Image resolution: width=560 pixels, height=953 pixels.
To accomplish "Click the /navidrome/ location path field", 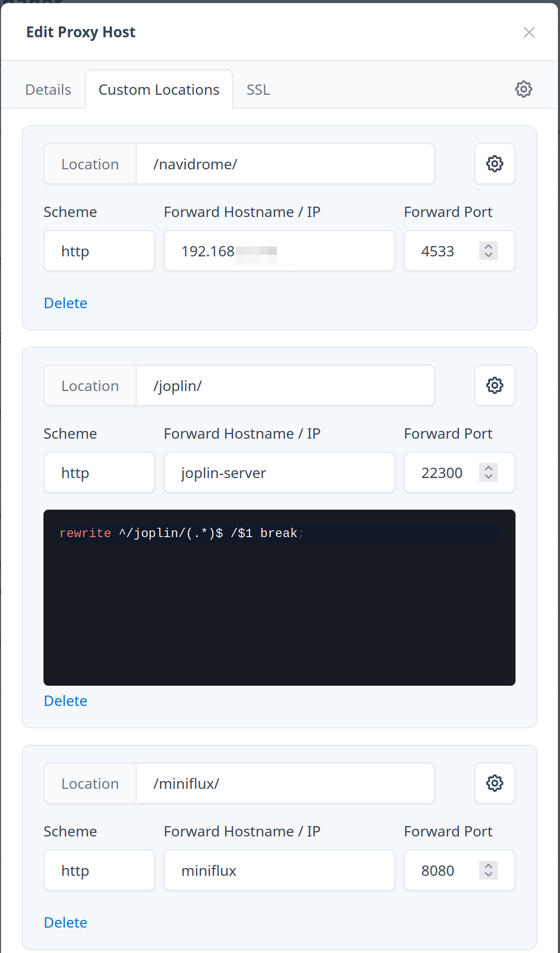I will coord(285,164).
